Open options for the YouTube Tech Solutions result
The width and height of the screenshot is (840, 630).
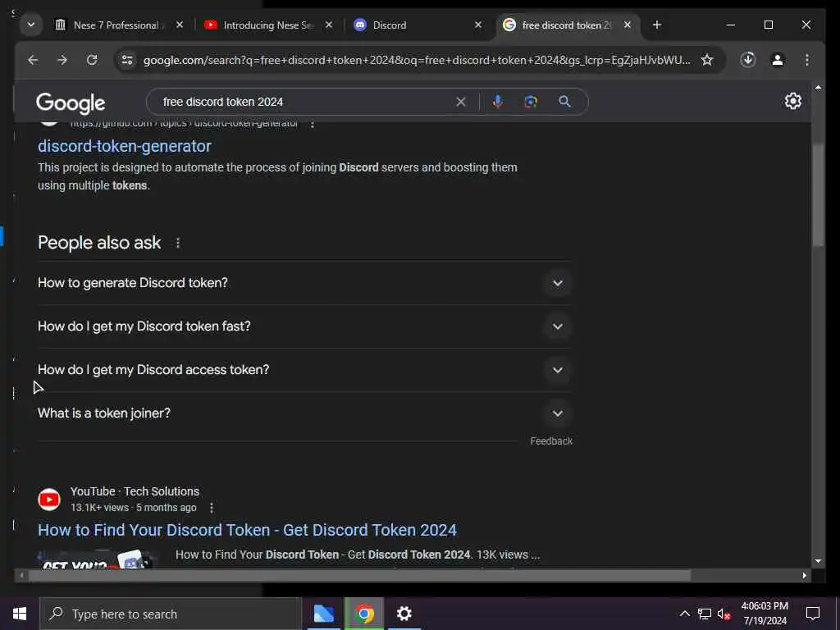pyautogui.click(x=212, y=508)
